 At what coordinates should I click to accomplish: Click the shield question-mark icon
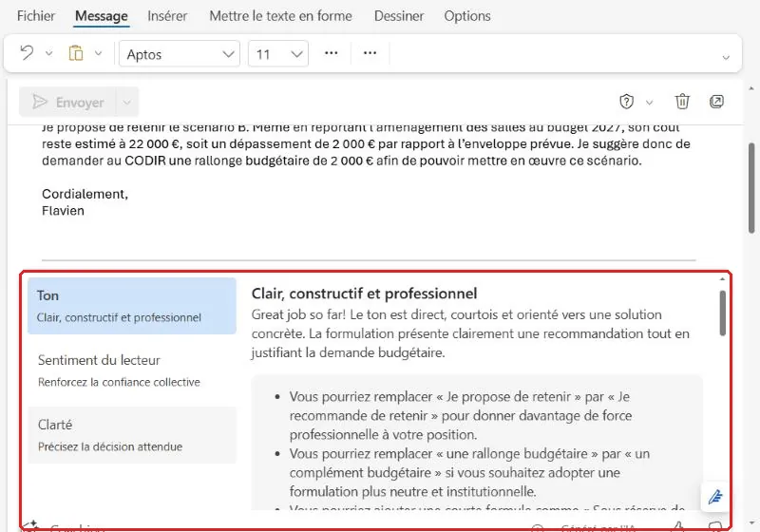627,102
